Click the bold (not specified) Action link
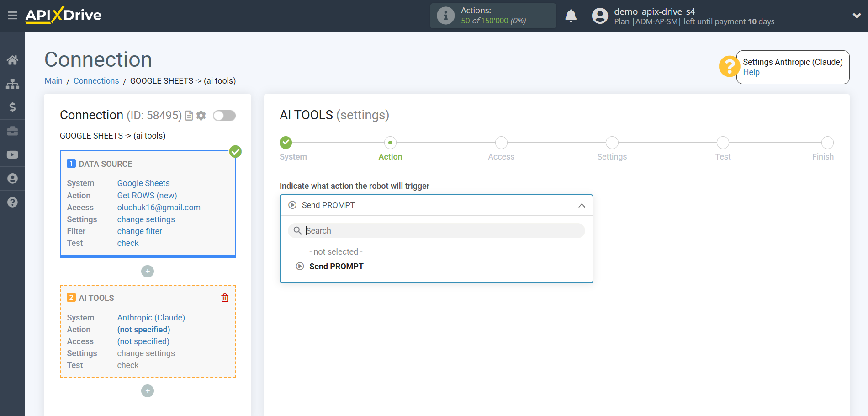Viewport: 868px width, 416px height. (143, 330)
